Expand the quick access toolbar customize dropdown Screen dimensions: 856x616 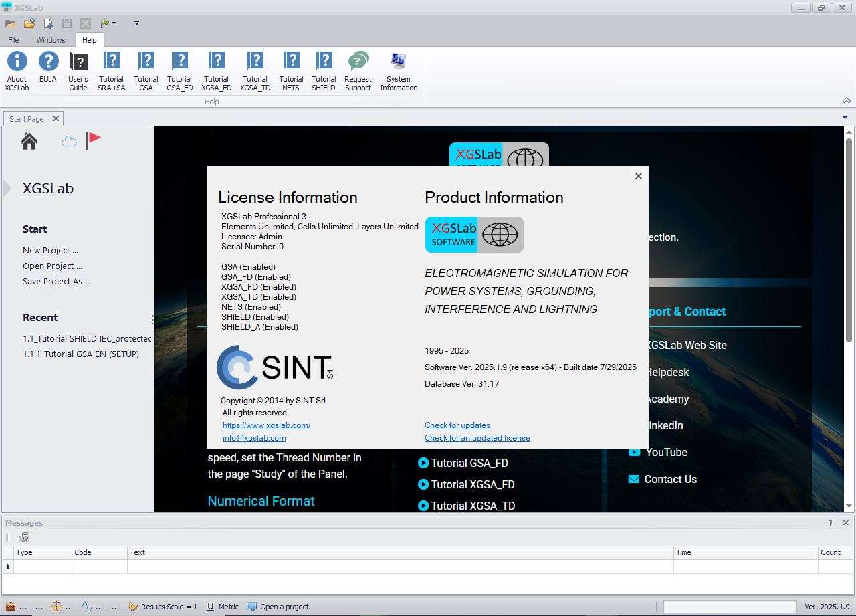136,23
